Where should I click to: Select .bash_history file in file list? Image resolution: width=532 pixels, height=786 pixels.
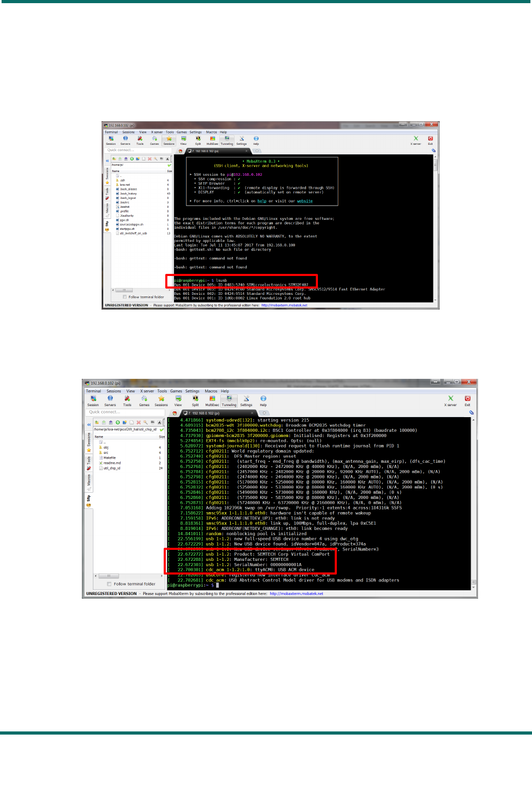click(128, 194)
